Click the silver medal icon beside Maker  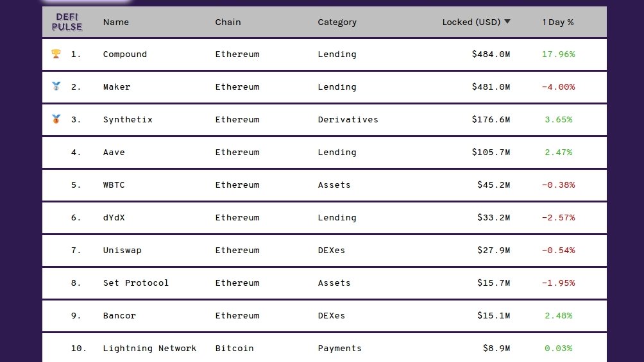point(56,86)
